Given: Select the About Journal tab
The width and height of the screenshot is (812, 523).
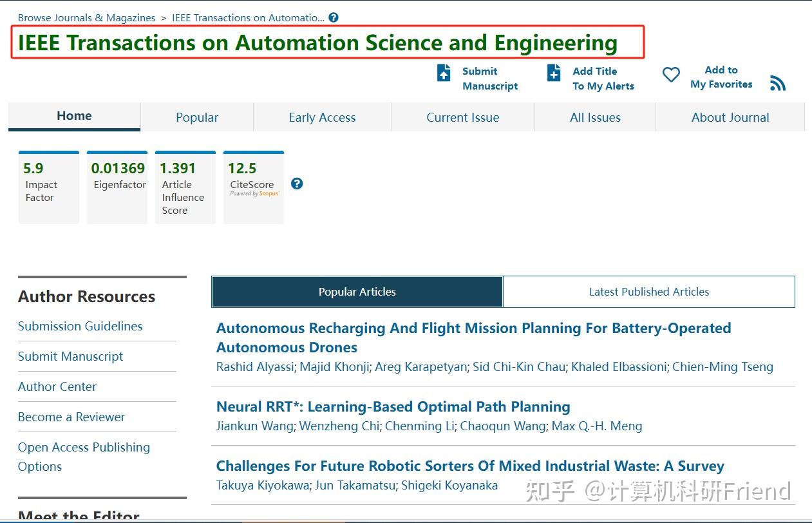Looking at the screenshot, I should coord(730,117).
